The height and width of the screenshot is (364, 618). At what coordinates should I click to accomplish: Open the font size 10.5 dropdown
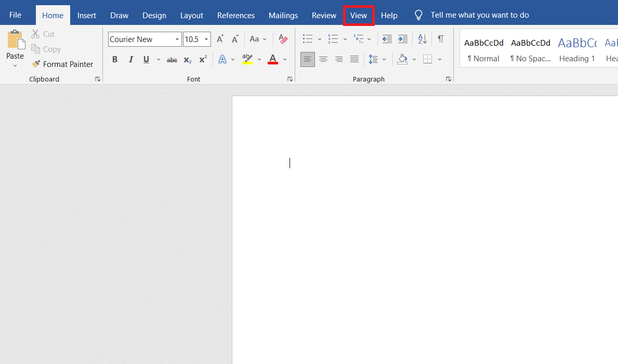tap(206, 39)
